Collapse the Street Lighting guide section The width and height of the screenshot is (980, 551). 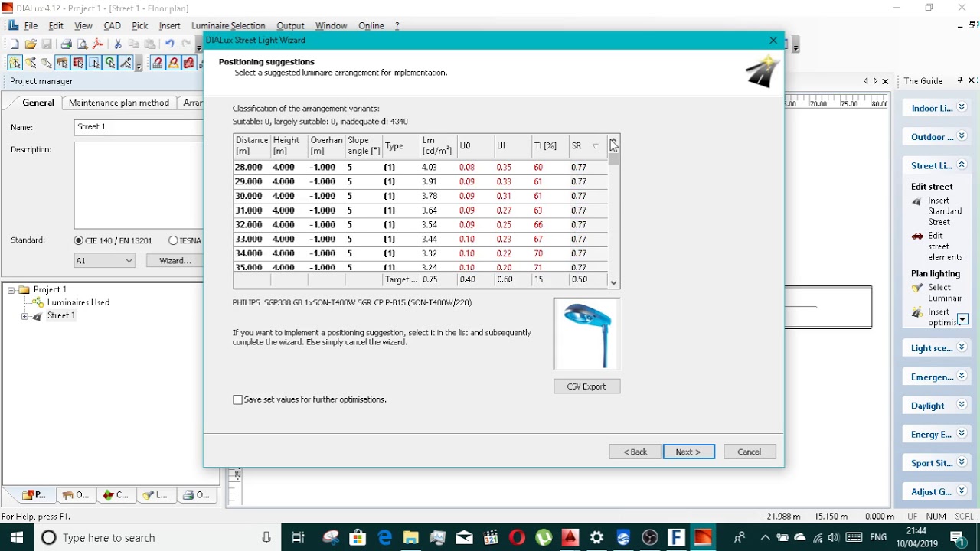(962, 165)
